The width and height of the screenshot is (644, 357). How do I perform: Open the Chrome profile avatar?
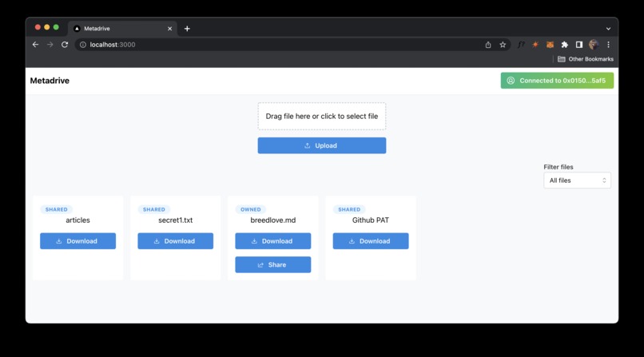coord(594,45)
